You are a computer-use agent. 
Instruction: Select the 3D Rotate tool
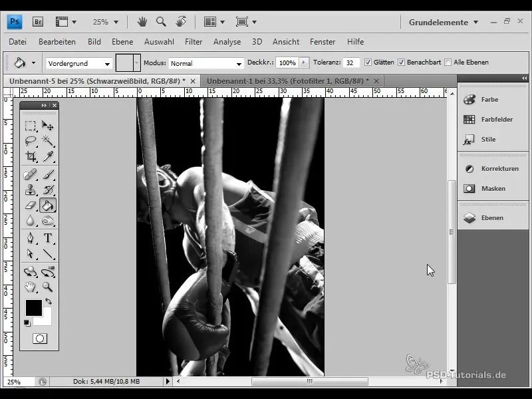pyautogui.click(x=30, y=272)
